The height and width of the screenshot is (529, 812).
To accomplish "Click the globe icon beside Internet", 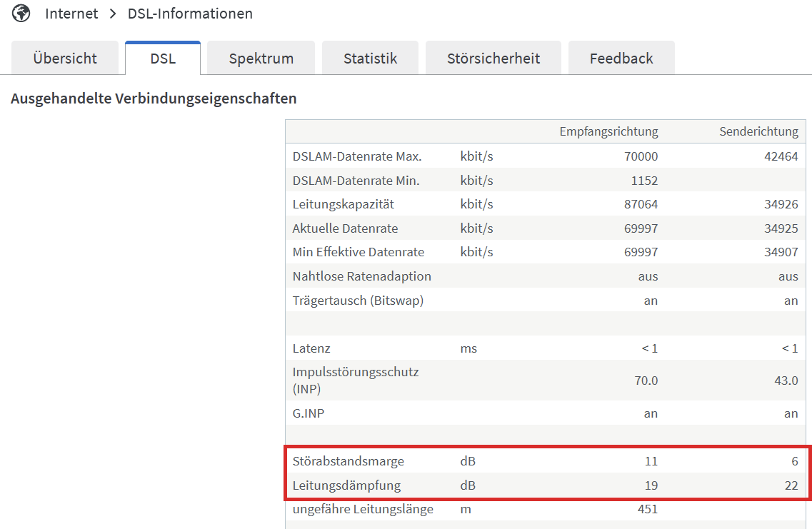I will [x=21, y=14].
